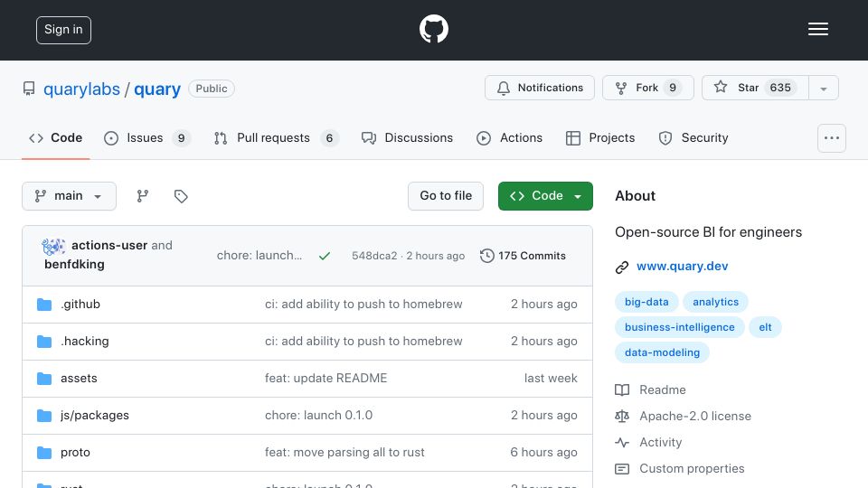Click the Notifications bell button
Image resolution: width=868 pixels, height=488 pixels.
click(539, 88)
